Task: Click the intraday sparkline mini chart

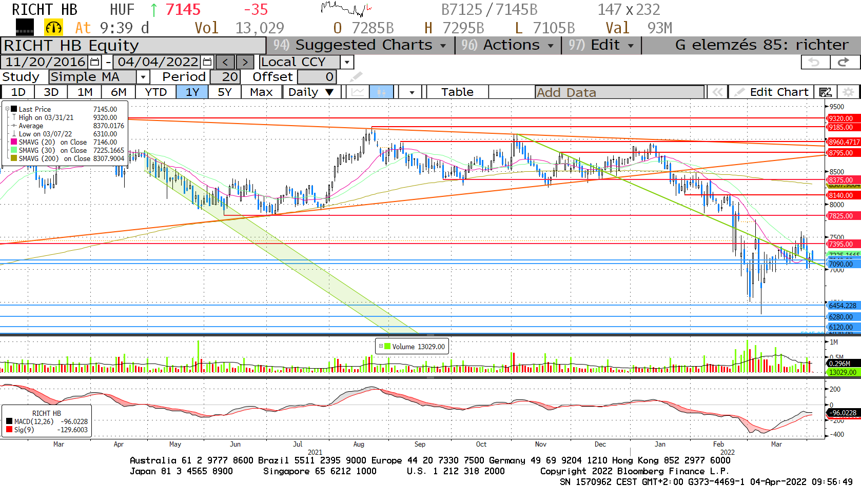Action: (346, 9)
